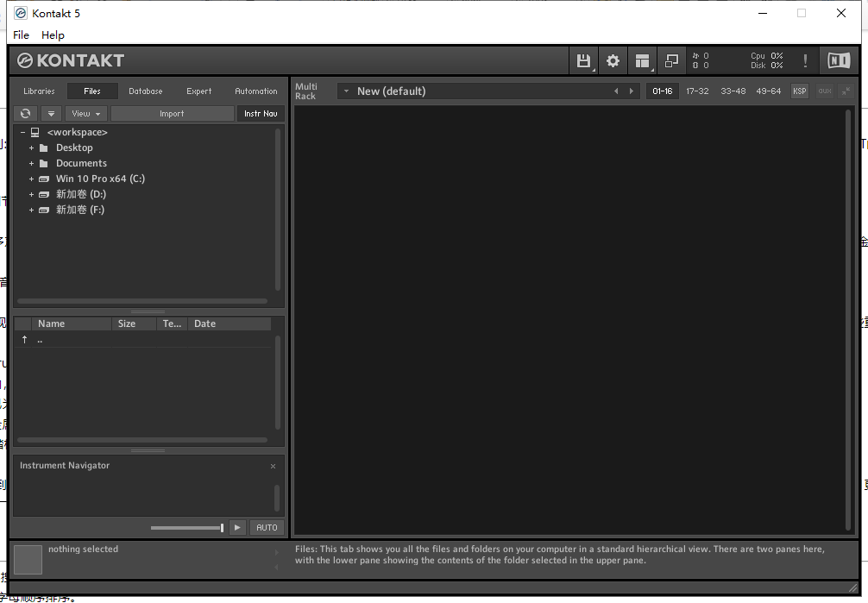Toggle the Instr Nav pane button
This screenshot has width=868, height=603.
click(x=261, y=114)
